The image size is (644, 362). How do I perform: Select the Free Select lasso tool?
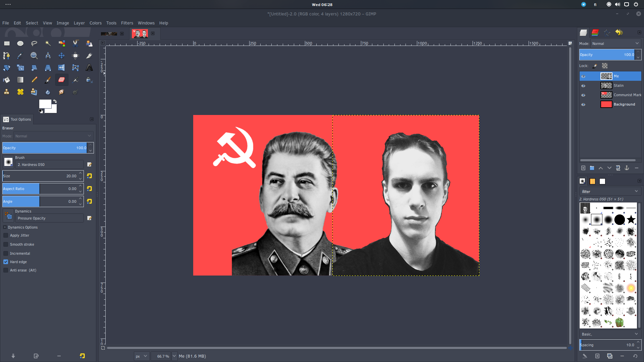[34, 43]
